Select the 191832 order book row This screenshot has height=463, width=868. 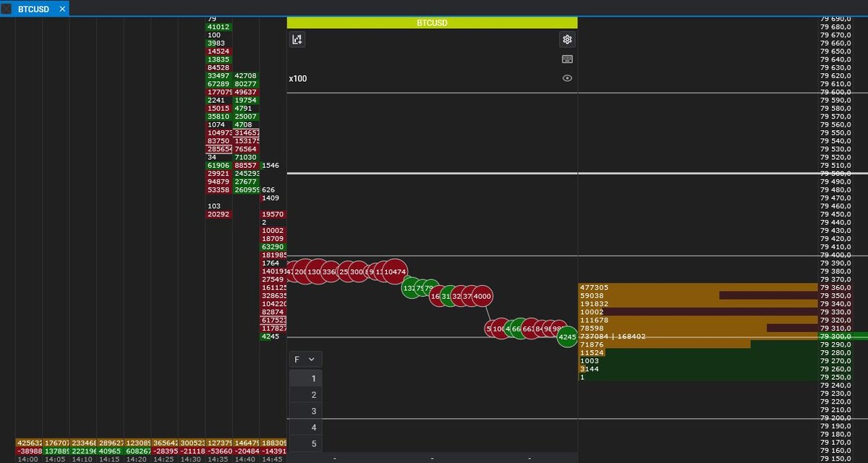coord(698,304)
